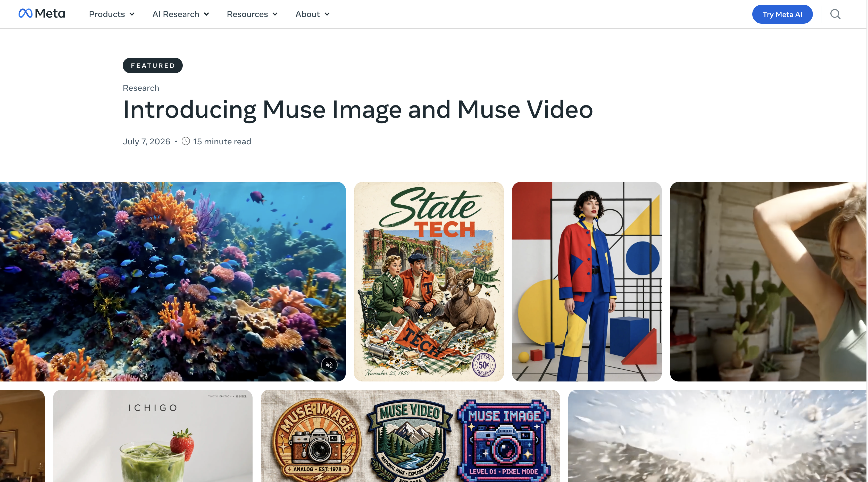868x482 pixels.
Task: Unmute the coral reef video
Action: [x=329, y=365]
